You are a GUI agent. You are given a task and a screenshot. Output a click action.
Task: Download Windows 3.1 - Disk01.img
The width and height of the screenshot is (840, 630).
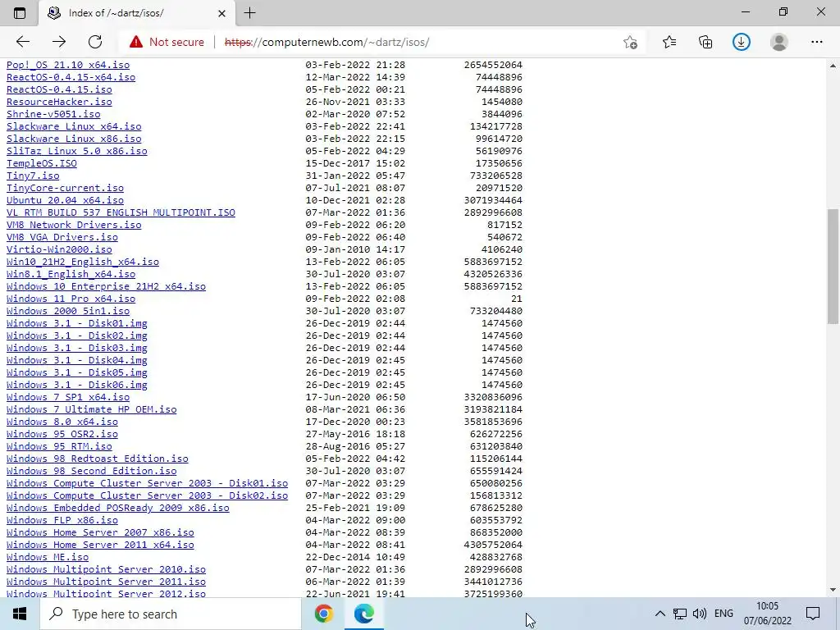tap(76, 323)
